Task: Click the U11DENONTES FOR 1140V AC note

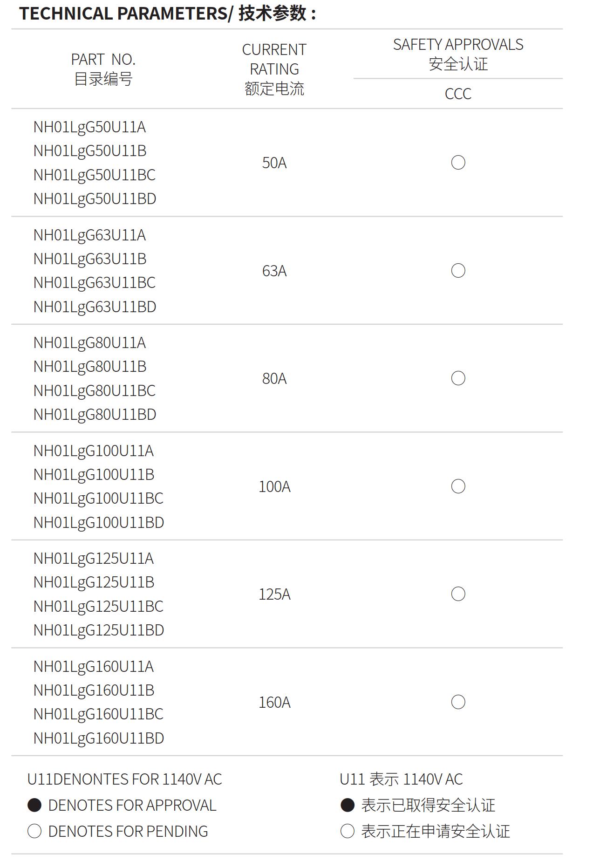Action: click(124, 779)
